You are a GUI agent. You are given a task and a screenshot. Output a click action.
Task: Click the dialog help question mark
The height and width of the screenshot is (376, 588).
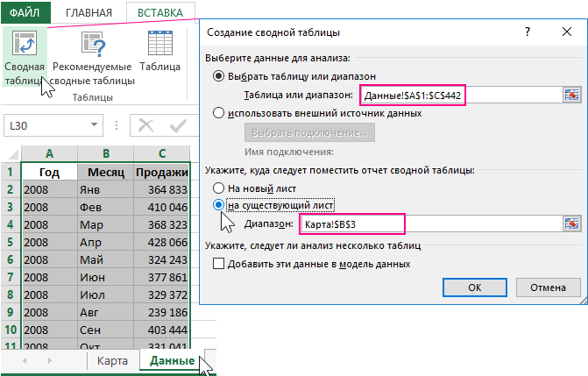coord(527,32)
